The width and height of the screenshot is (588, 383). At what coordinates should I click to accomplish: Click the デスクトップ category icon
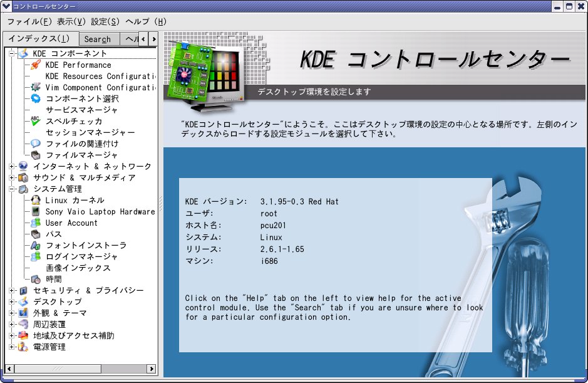[23, 302]
